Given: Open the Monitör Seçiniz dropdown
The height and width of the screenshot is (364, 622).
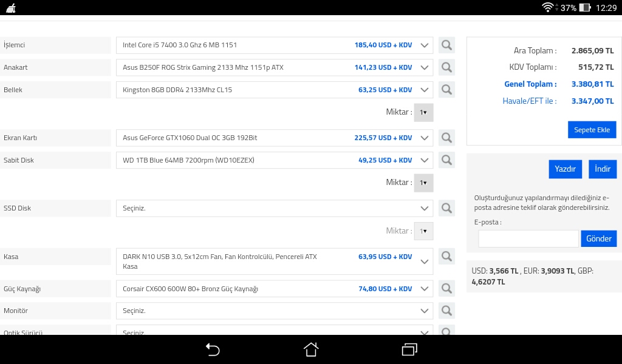Looking at the screenshot, I should click(x=275, y=311).
